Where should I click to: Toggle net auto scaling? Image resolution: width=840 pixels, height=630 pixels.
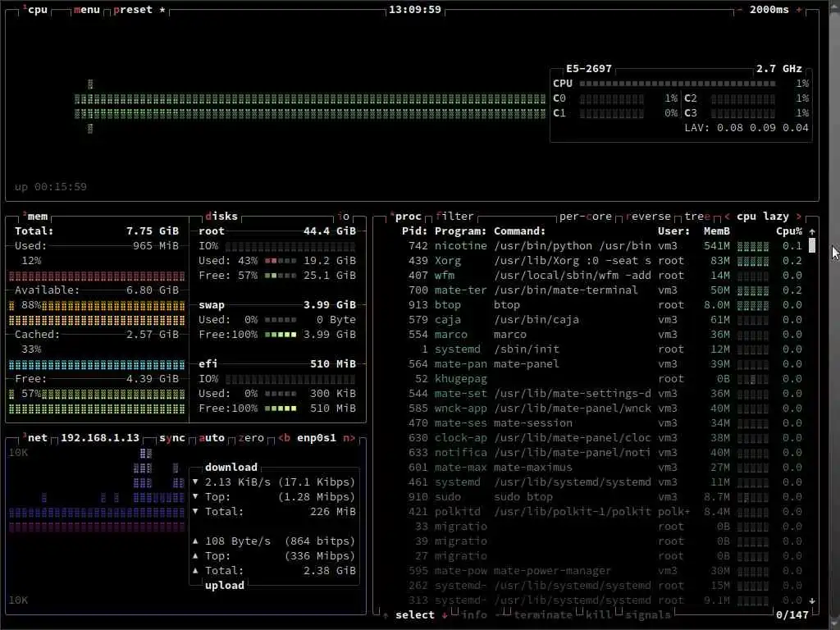[212, 438]
